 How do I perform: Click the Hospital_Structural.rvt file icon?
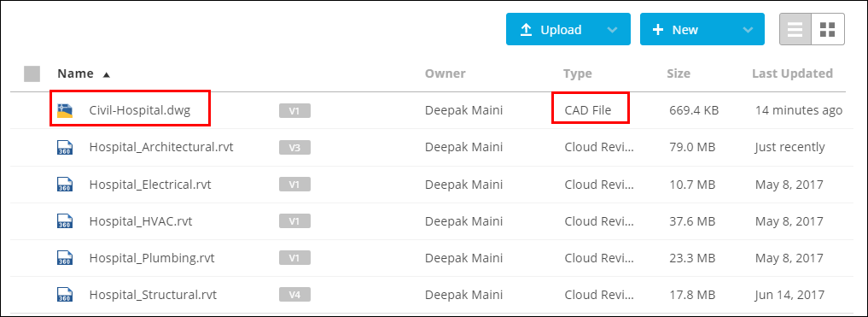coord(66,295)
